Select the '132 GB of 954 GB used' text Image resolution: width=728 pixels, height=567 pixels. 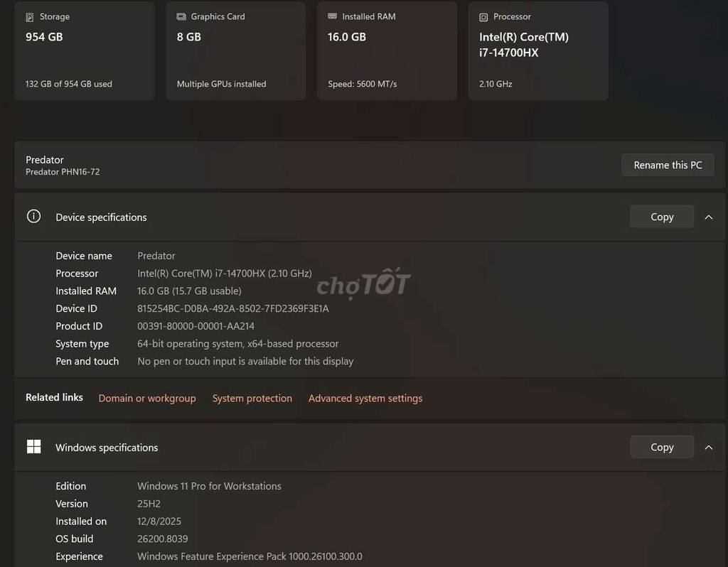pyautogui.click(x=69, y=84)
